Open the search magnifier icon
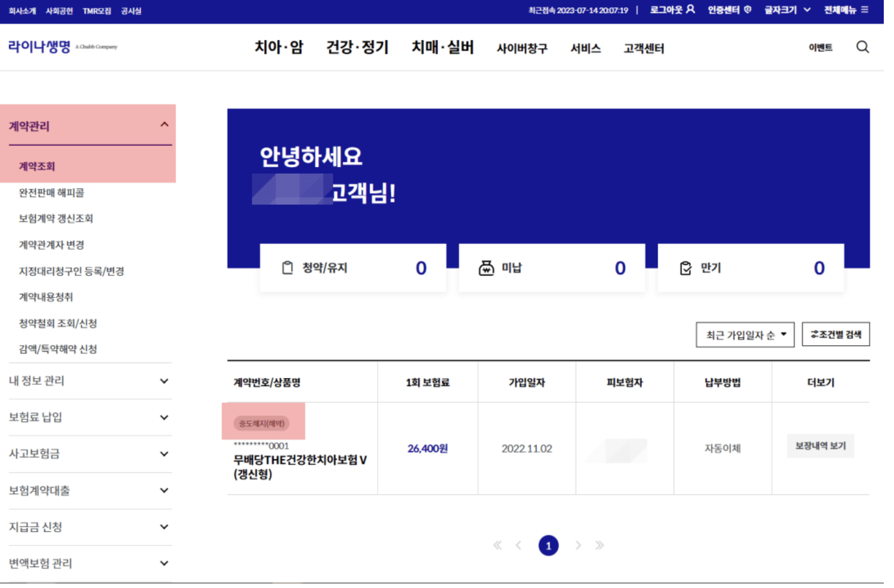The image size is (894, 588). [x=862, y=47]
